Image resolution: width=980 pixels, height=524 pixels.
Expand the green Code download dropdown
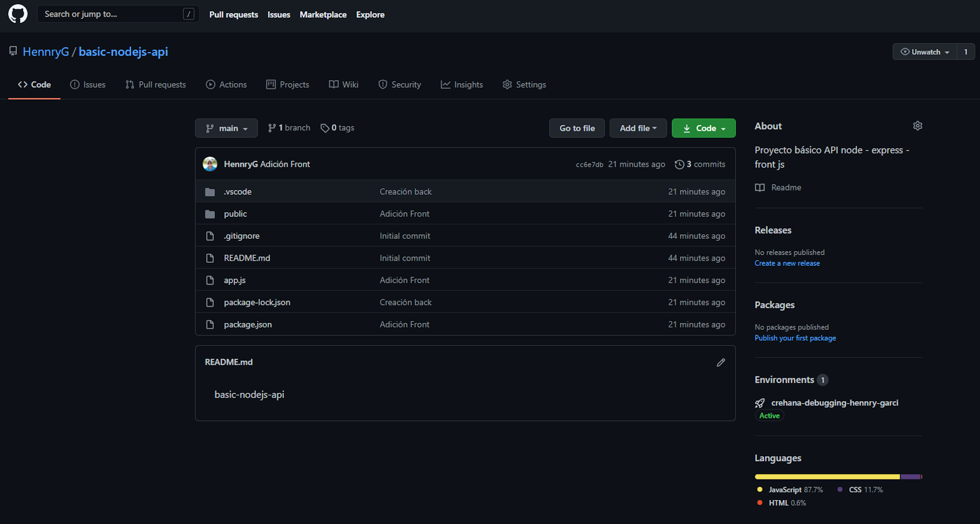click(x=703, y=128)
